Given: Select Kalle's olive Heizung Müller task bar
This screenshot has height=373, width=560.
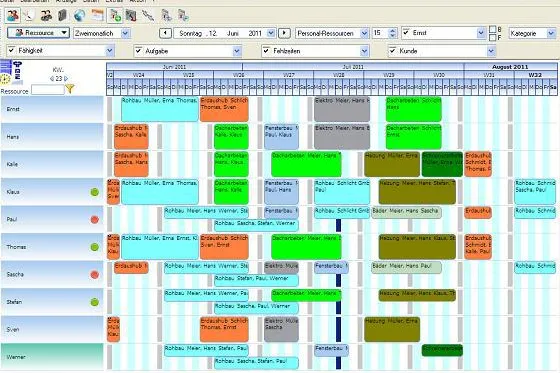Looking at the screenshot, I should pyautogui.click(x=392, y=164).
